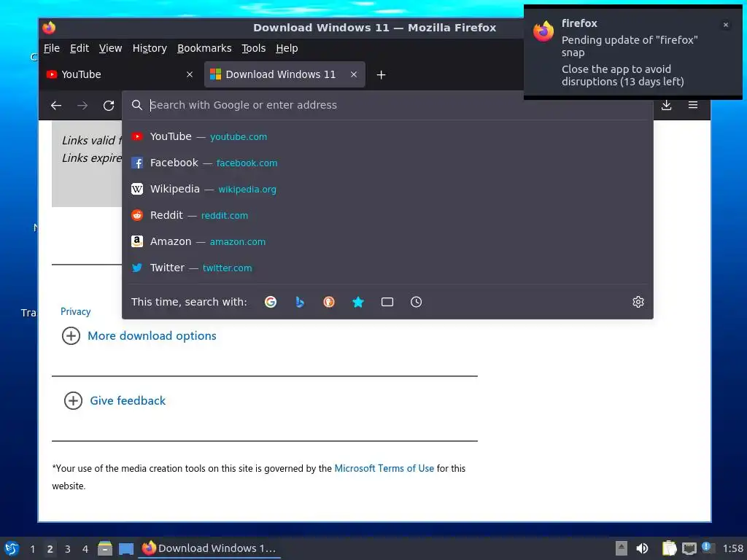Open the File menu
This screenshot has height=560, width=747.
52,48
